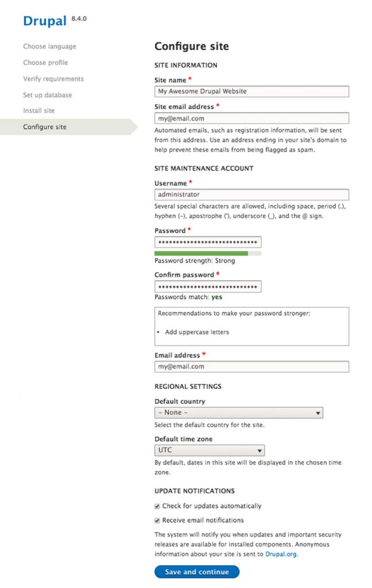
Task: Select the Choose language step
Action: pyautogui.click(x=49, y=47)
